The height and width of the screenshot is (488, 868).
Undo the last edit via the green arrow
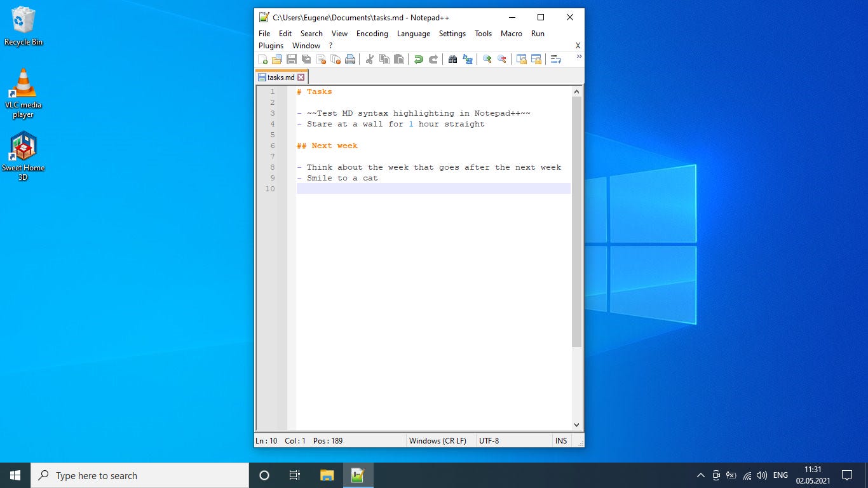pyautogui.click(x=418, y=58)
